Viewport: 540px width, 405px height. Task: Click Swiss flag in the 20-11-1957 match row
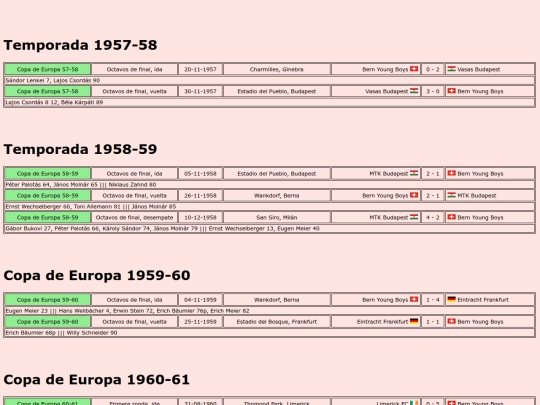coord(414,69)
